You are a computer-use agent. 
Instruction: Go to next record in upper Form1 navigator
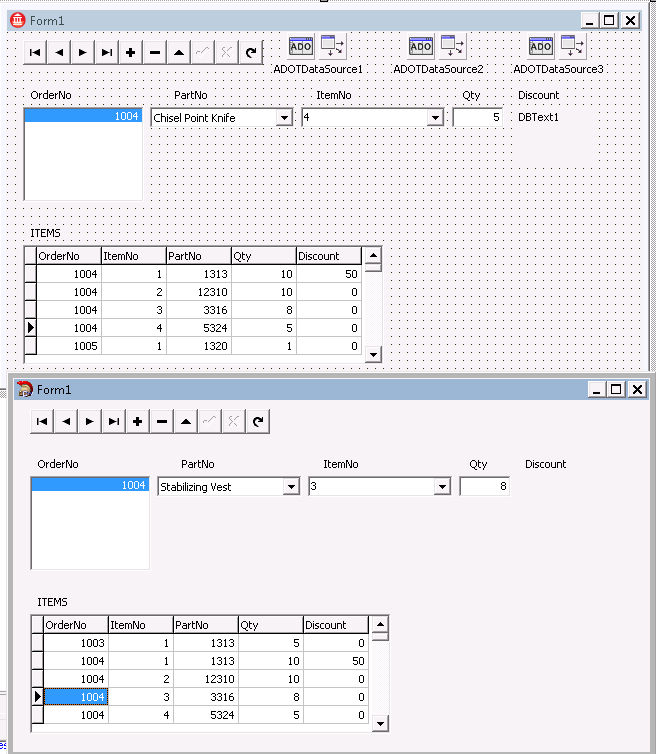[83, 52]
